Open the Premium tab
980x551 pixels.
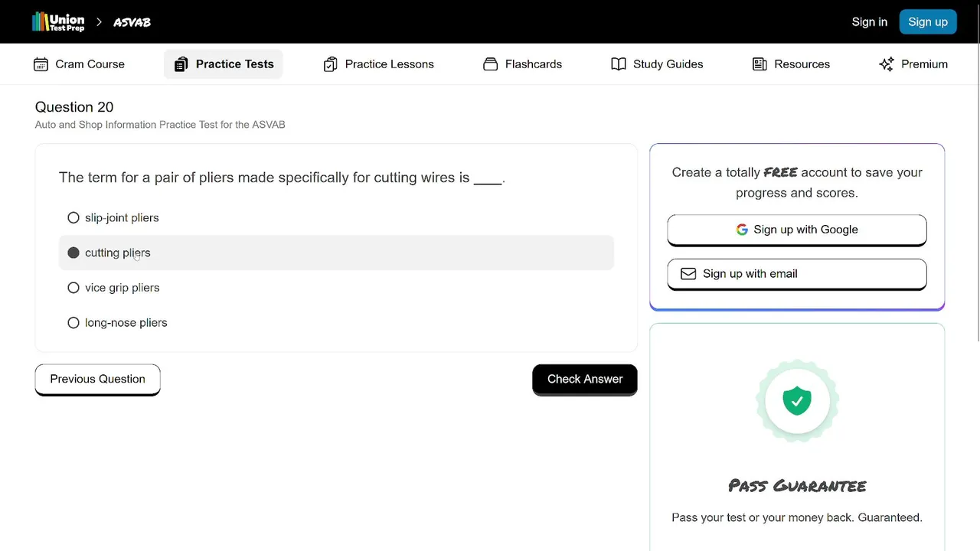913,64
